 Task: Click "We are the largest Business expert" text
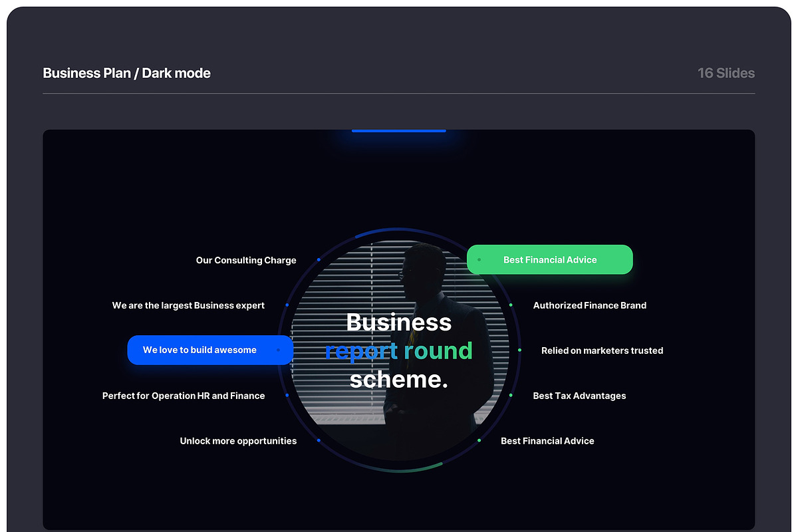point(188,305)
